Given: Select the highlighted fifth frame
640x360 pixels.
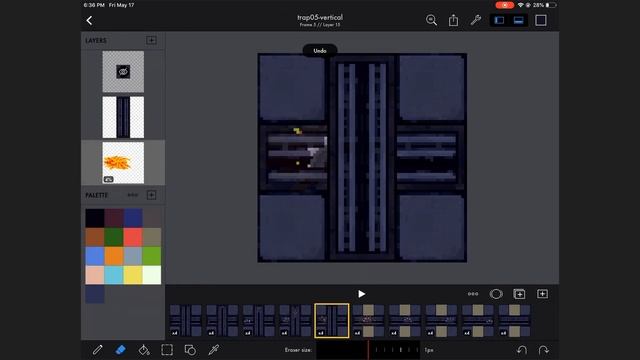Looking at the screenshot, I should click(x=332, y=320).
